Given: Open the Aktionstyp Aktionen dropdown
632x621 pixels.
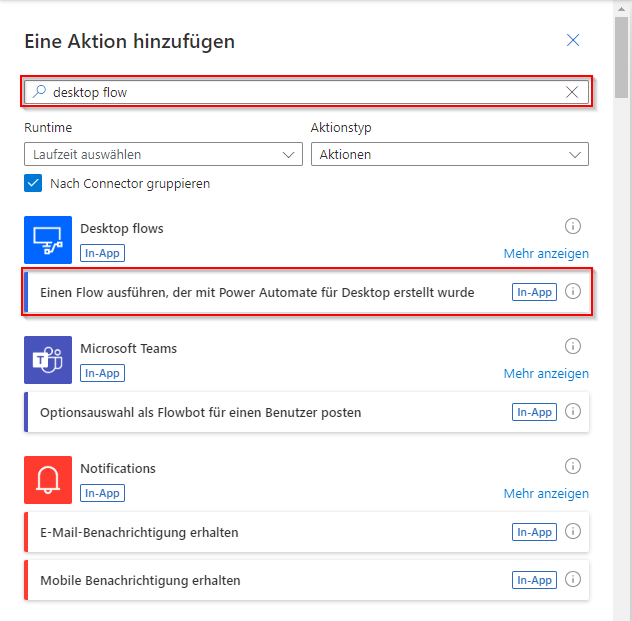Looking at the screenshot, I should tap(450, 154).
